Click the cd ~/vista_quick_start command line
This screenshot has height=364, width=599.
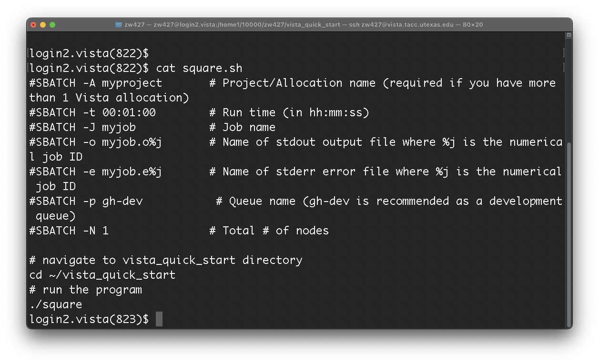click(x=102, y=274)
